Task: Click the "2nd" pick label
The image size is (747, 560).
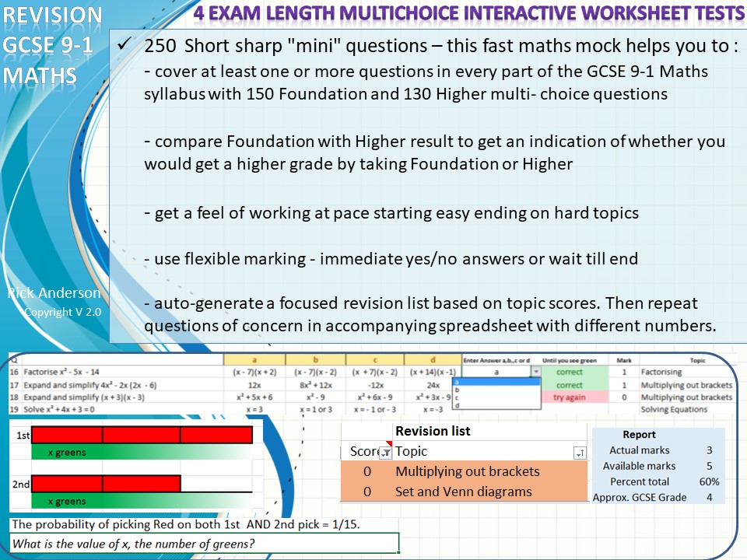Action: 21,485
